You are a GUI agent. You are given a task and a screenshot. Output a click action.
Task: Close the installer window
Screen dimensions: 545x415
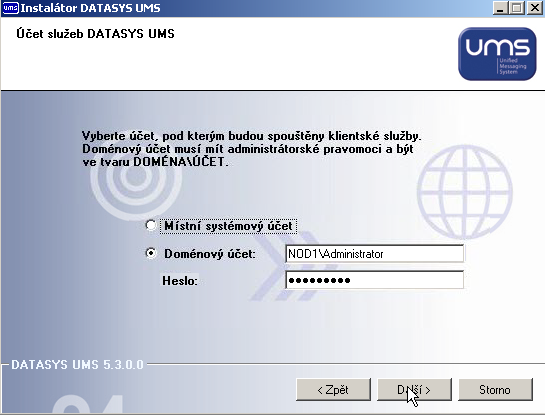point(535,8)
